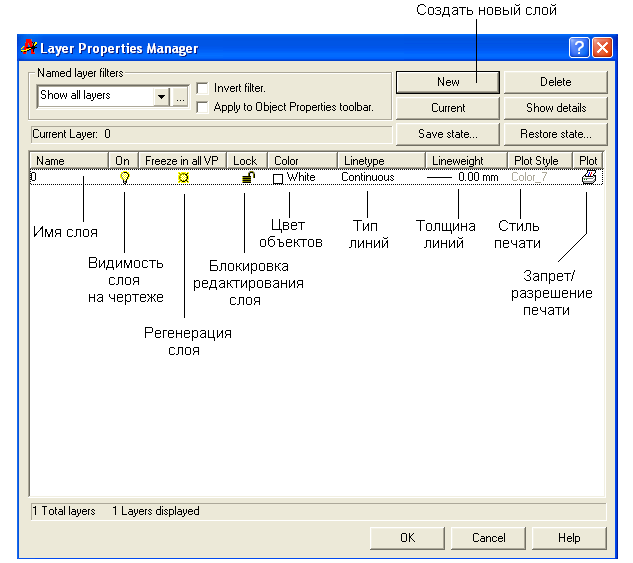Sort by the Name column header
Screen dimensions: 633x563
pos(69,161)
